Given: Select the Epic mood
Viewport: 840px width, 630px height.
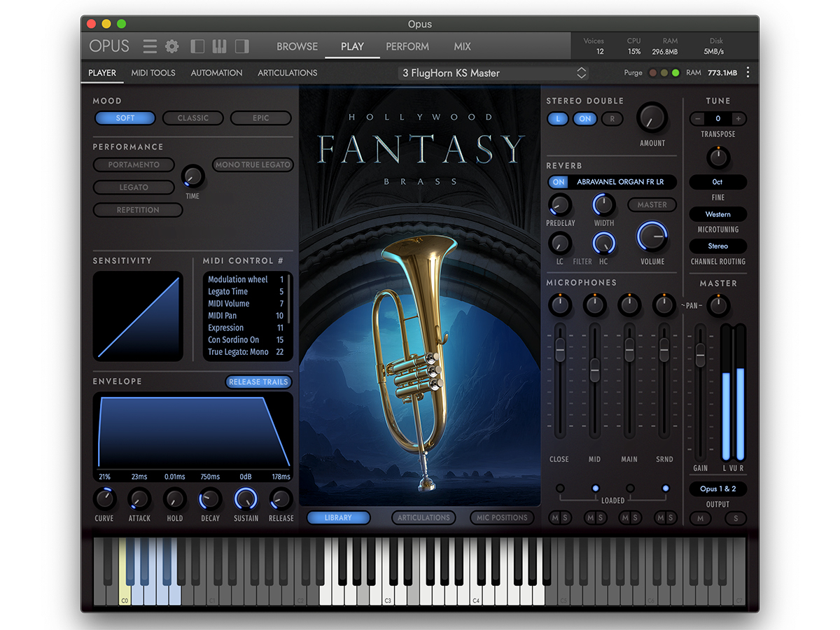Looking at the screenshot, I should click(261, 118).
